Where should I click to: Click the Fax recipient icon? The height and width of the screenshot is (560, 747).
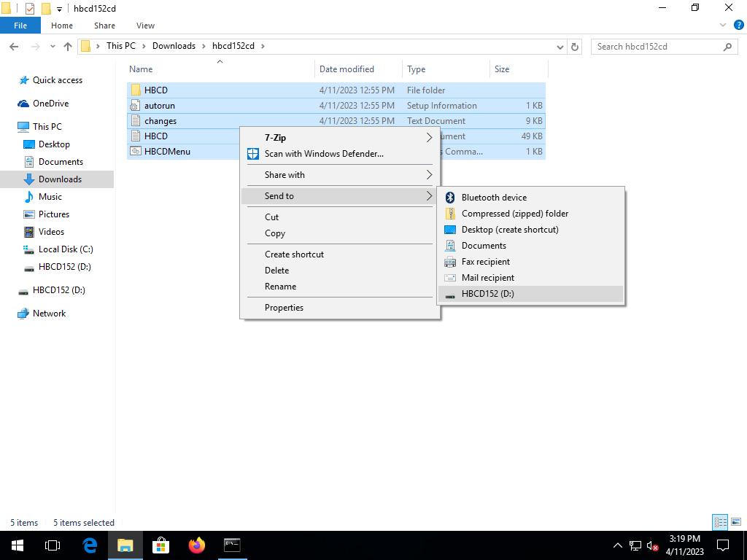pyautogui.click(x=450, y=262)
